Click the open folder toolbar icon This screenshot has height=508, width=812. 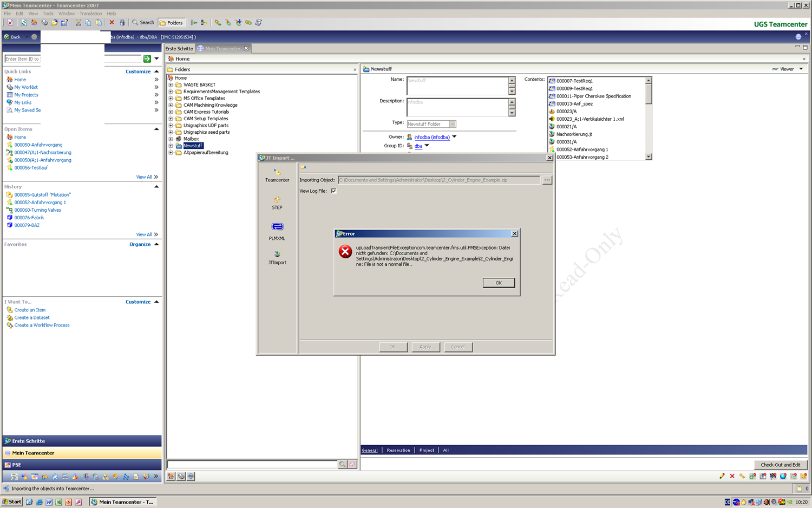click(55, 23)
